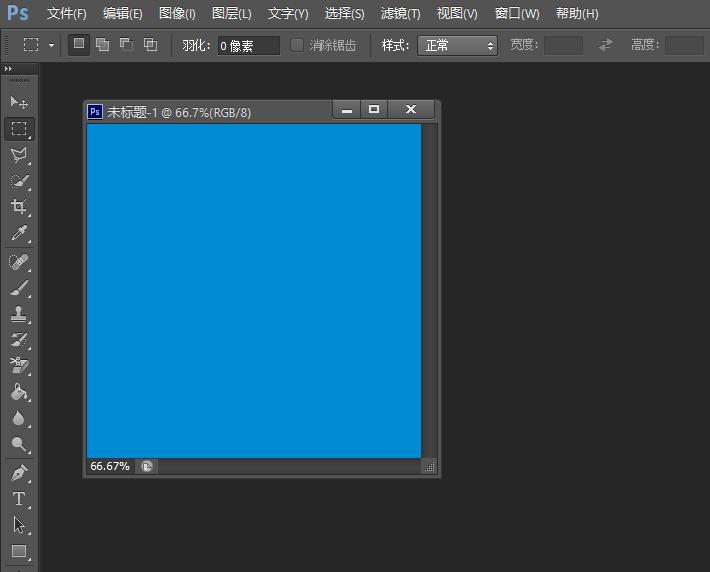The image size is (710, 572).
Task: Click the 高度 height input field
Action: point(684,45)
